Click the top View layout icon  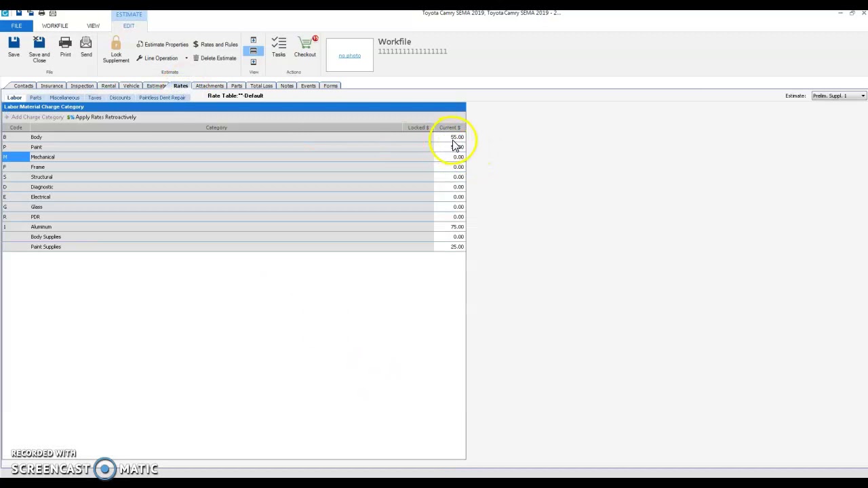254,40
